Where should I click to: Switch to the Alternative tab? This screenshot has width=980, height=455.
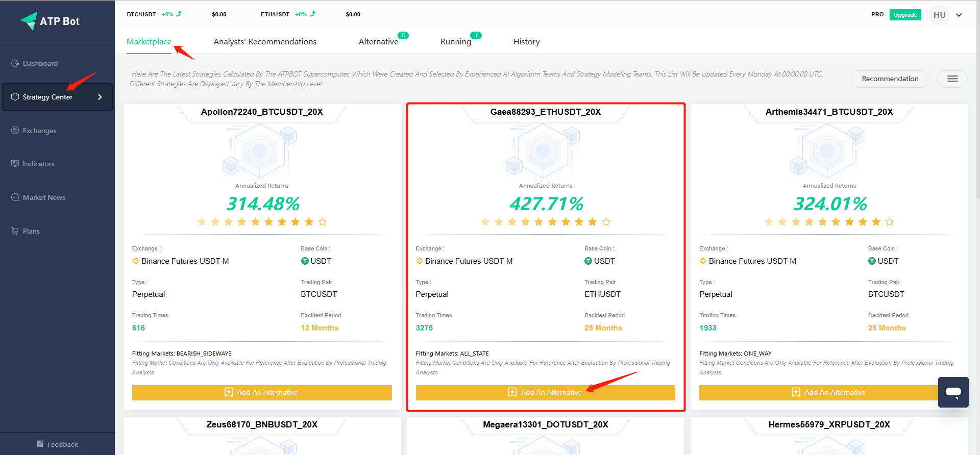coord(378,42)
